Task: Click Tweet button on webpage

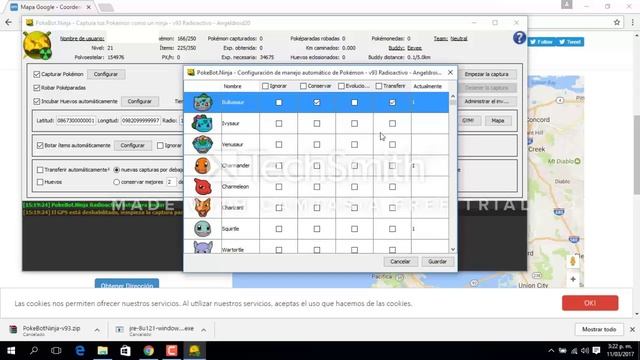Action: [x=570, y=42]
